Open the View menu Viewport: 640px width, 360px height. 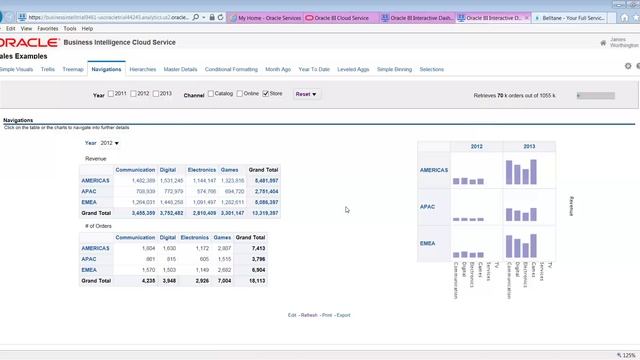26,29
